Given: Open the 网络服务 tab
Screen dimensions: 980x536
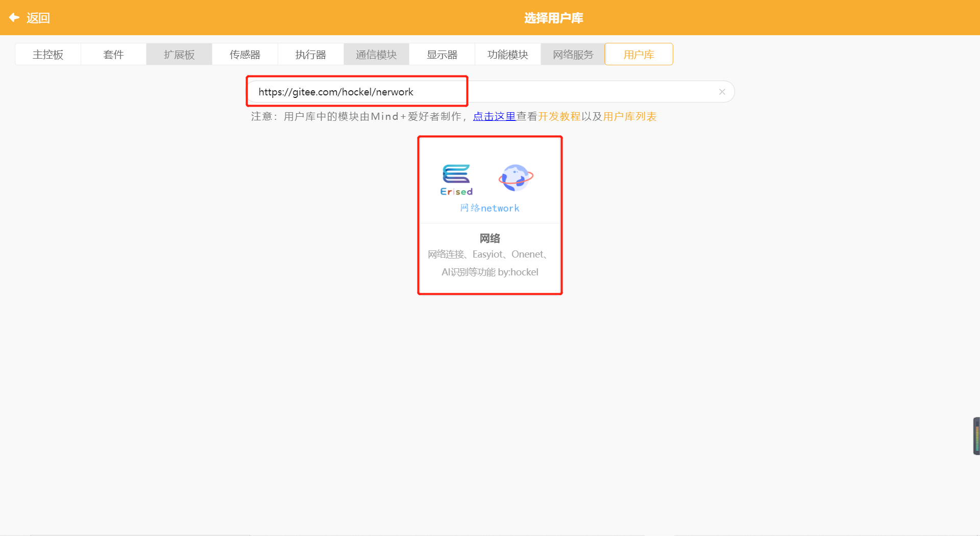Looking at the screenshot, I should click(572, 54).
